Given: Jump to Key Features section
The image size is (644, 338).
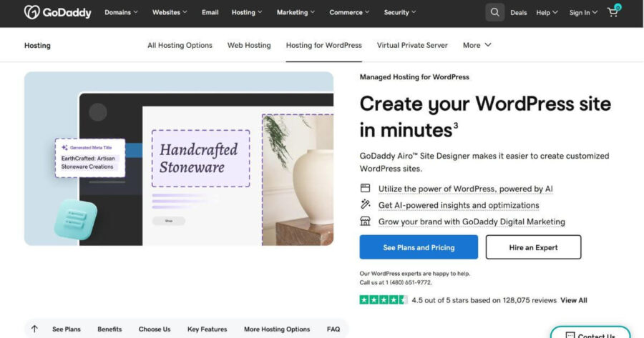Looking at the screenshot, I should tap(207, 329).
